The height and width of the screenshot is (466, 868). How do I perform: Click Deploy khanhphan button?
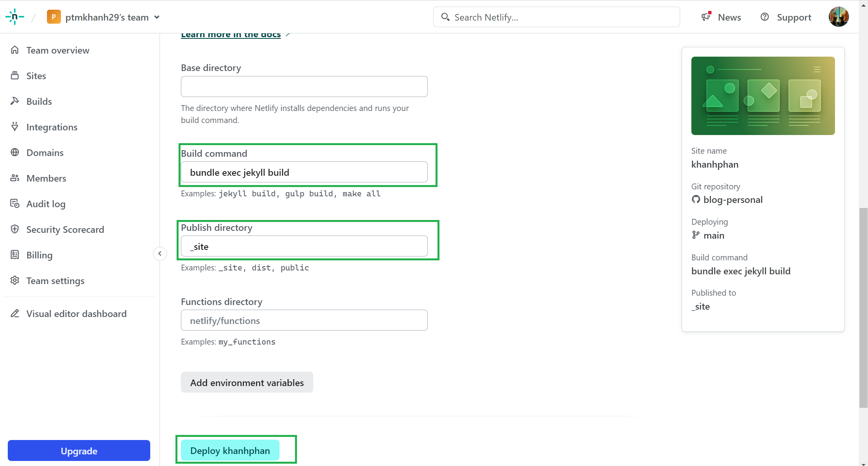tap(230, 450)
